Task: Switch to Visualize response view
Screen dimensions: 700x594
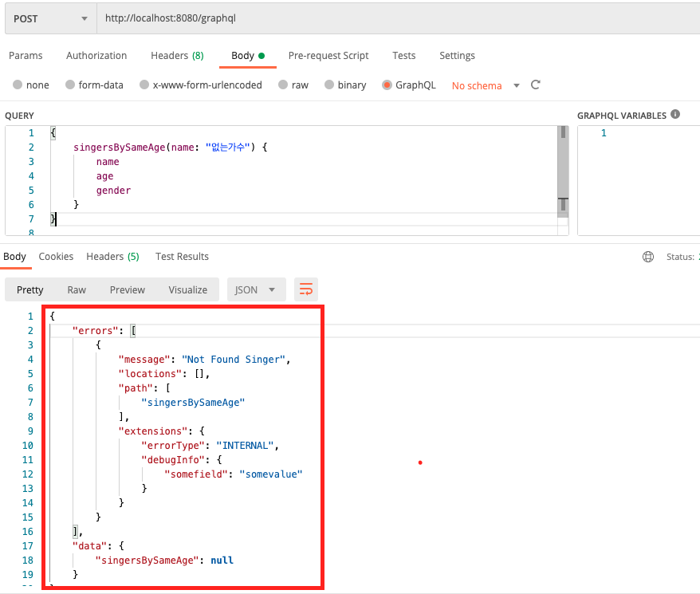Action: pyautogui.click(x=187, y=290)
